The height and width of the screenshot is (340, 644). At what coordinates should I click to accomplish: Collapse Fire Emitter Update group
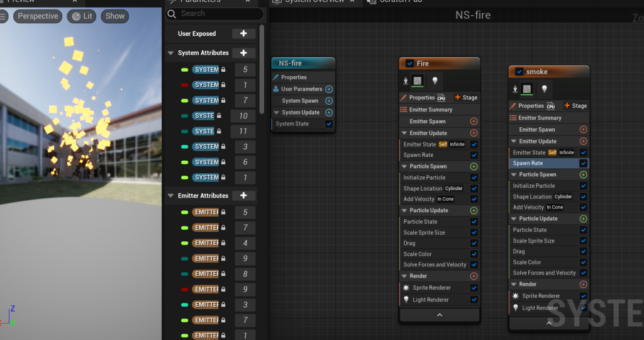pos(404,133)
